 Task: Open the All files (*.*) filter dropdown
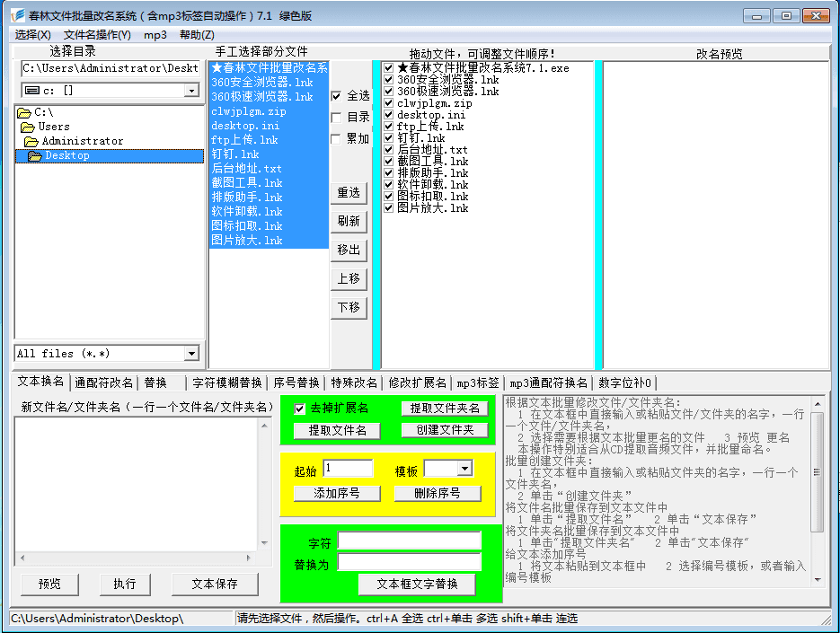click(191, 354)
